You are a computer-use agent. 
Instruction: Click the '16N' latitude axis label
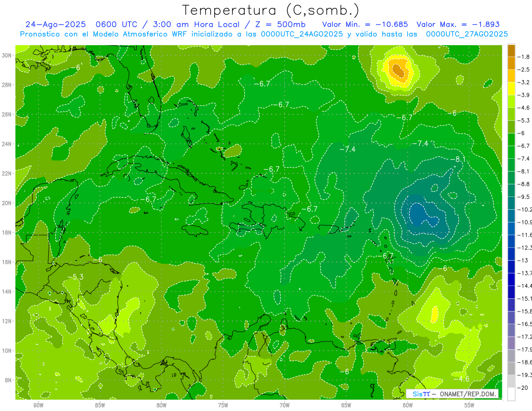pyautogui.click(x=8, y=262)
